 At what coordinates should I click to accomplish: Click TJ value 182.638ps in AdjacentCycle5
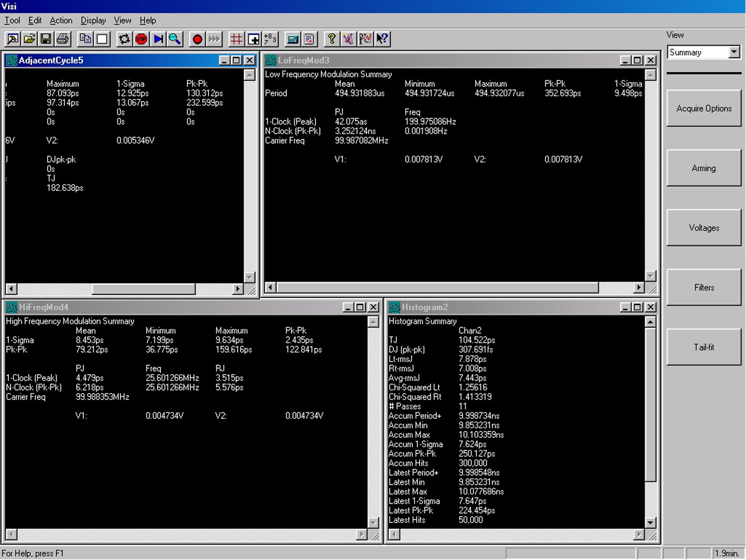click(65, 188)
